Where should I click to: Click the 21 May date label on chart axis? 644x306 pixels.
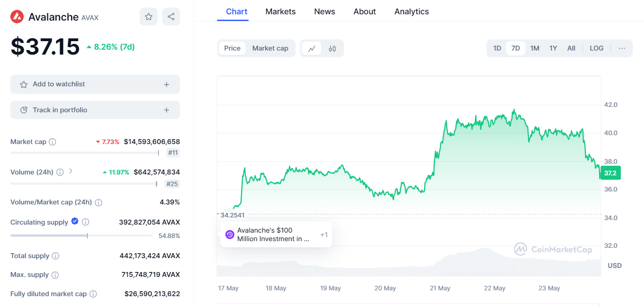(x=440, y=288)
